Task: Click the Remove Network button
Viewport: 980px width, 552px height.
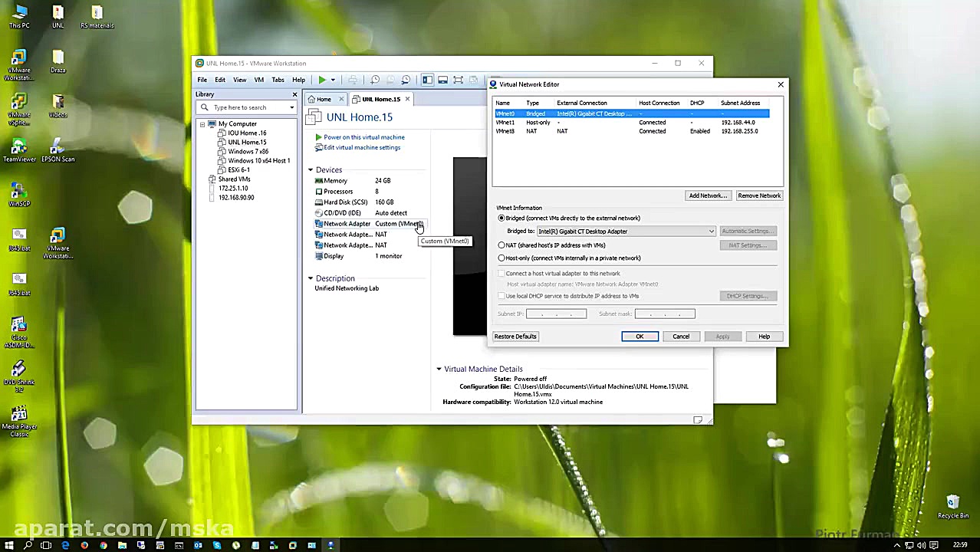Action: pyautogui.click(x=759, y=195)
